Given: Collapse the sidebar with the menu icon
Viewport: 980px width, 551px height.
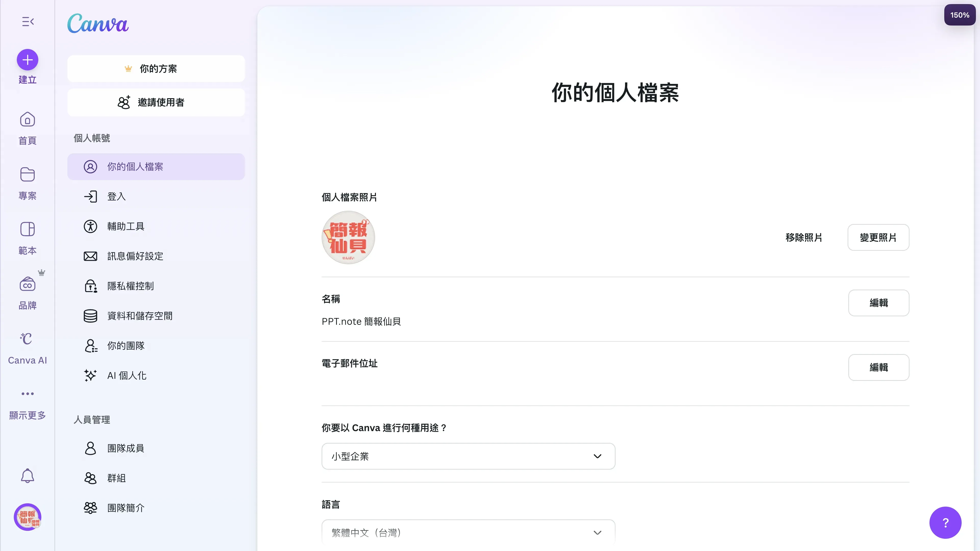Looking at the screenshot, I should click(27, 21).
